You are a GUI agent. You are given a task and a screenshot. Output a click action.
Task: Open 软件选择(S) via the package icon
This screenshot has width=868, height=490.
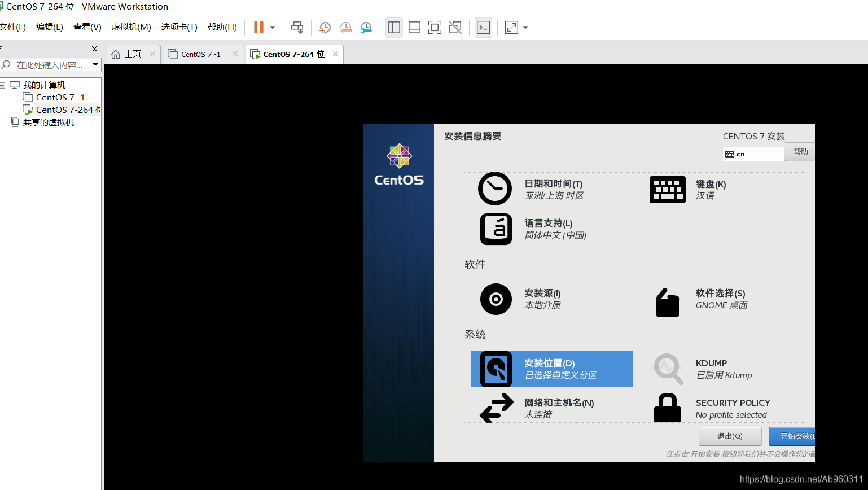tap(668, 303)
